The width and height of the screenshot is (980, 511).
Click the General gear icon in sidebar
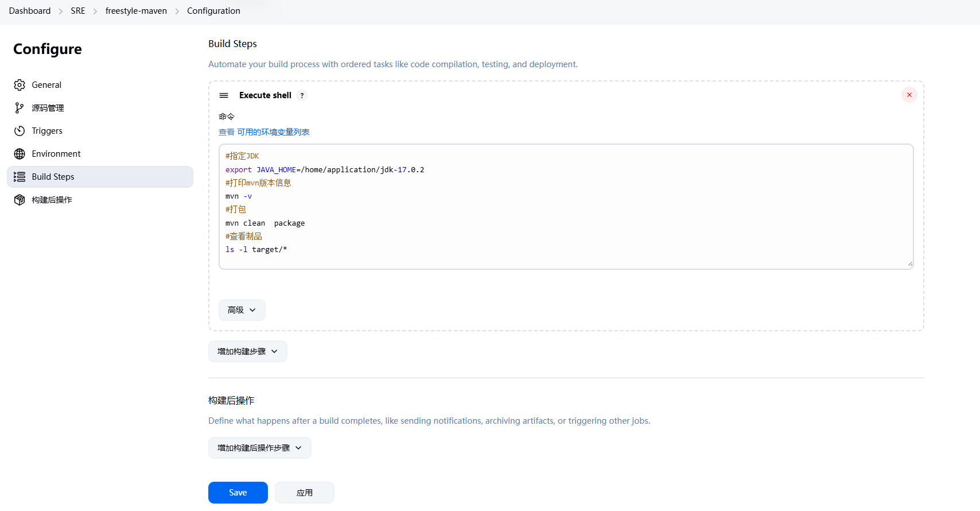tap(20, 85)
